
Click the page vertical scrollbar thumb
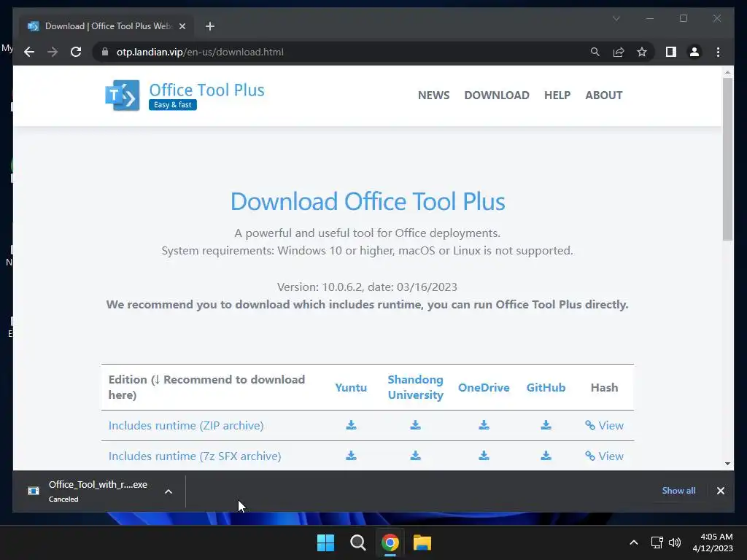[x=727, y=159]
